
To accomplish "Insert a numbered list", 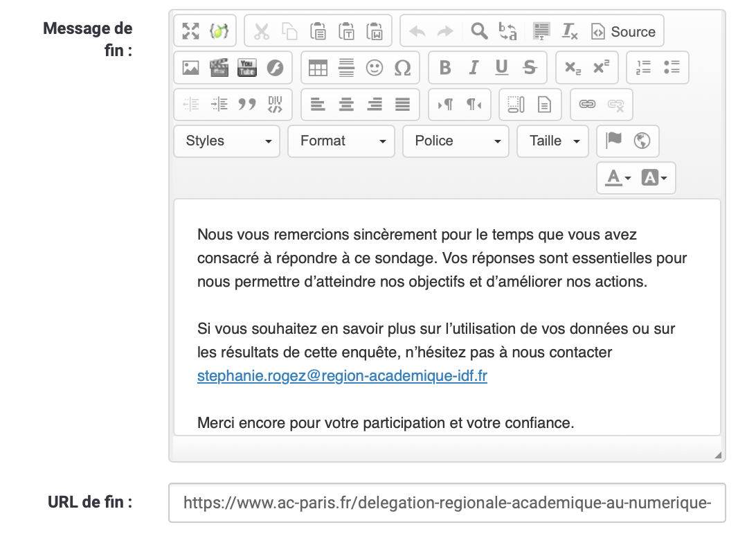I will (643, 68).
